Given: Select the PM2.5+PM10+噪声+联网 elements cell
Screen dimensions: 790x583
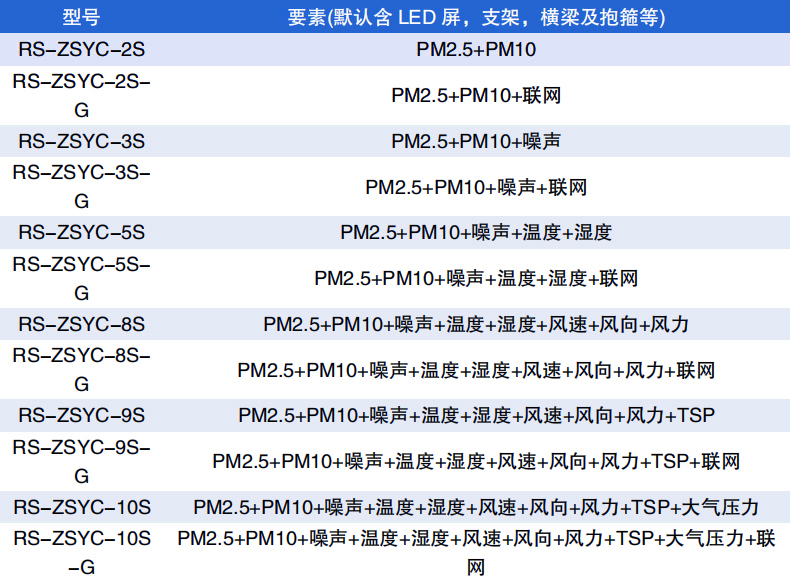Looking at the screenshot, I should (476, 187).
